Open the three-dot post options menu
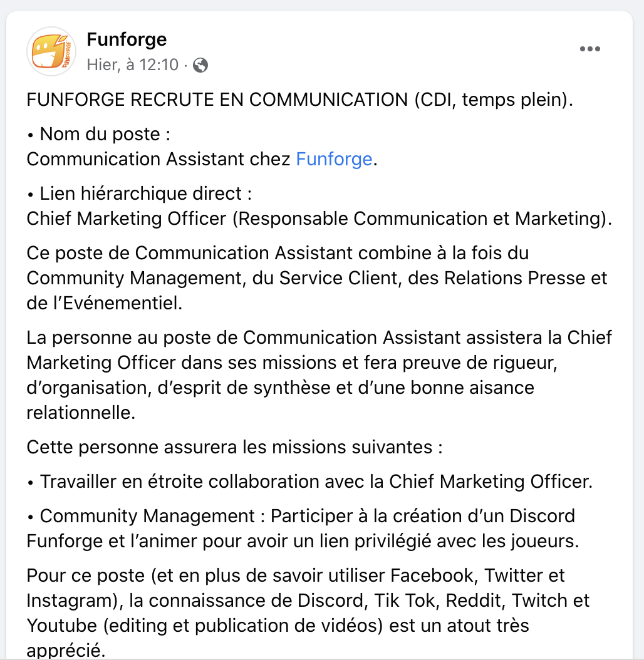Screen dimensions: 644x660 point(589,49)
